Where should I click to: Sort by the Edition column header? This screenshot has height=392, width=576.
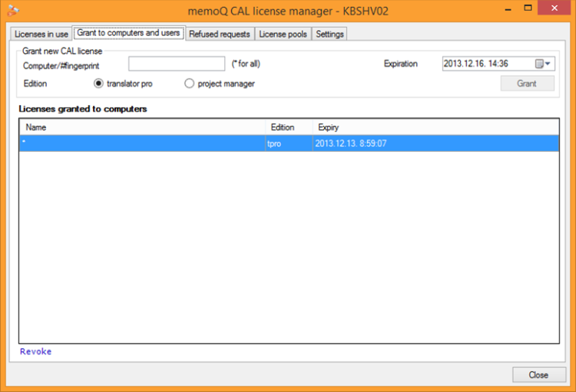click(x=289, y=127)
